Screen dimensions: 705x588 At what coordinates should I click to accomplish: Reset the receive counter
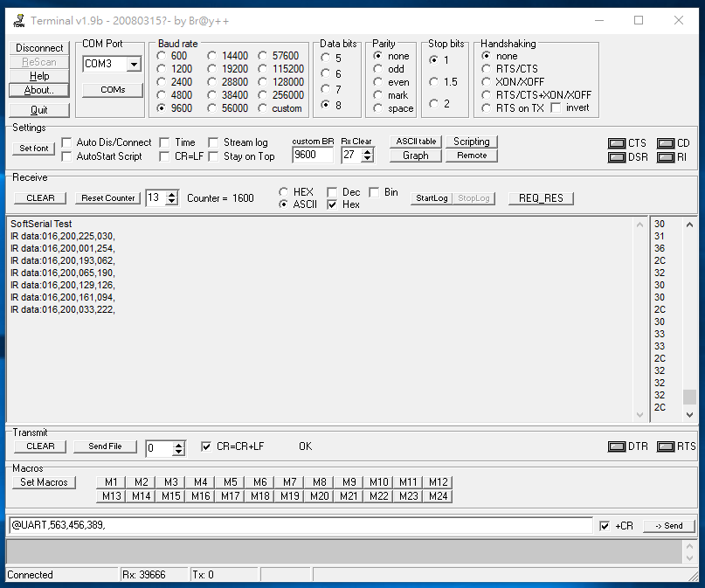[x=107, y=198]
